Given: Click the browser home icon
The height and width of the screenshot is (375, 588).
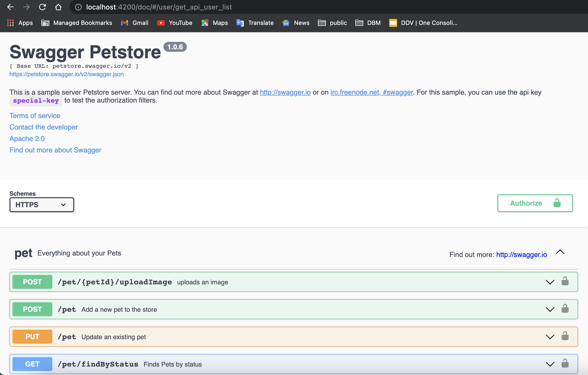Looking at the screenshot, I should pos(58,7).
